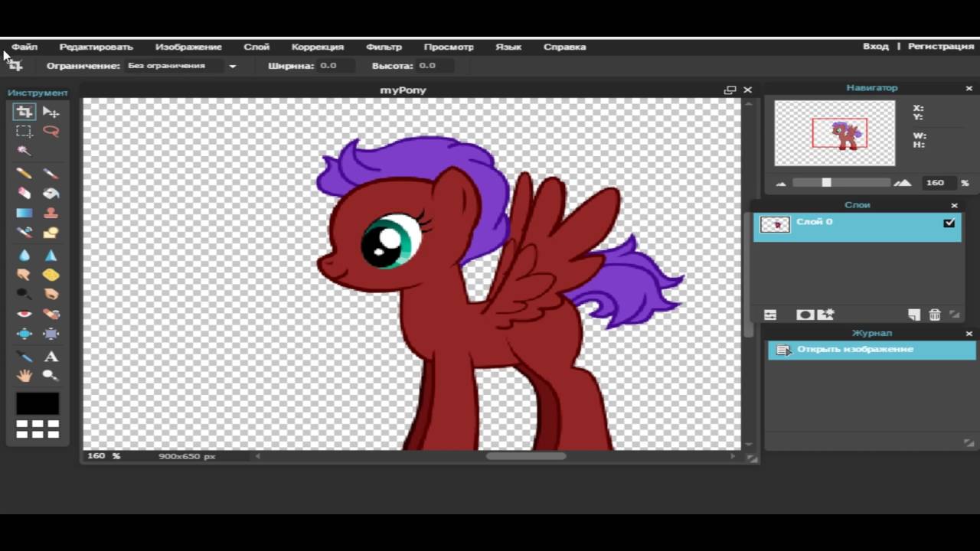
Task: Click the Регистрация sign-up link
Action: [x=941, y=46]
